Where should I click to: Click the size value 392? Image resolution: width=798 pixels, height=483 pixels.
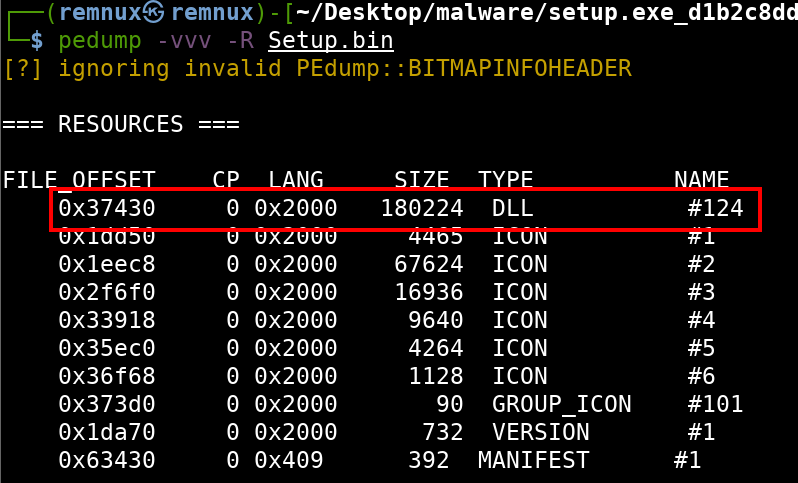(429, 460)
